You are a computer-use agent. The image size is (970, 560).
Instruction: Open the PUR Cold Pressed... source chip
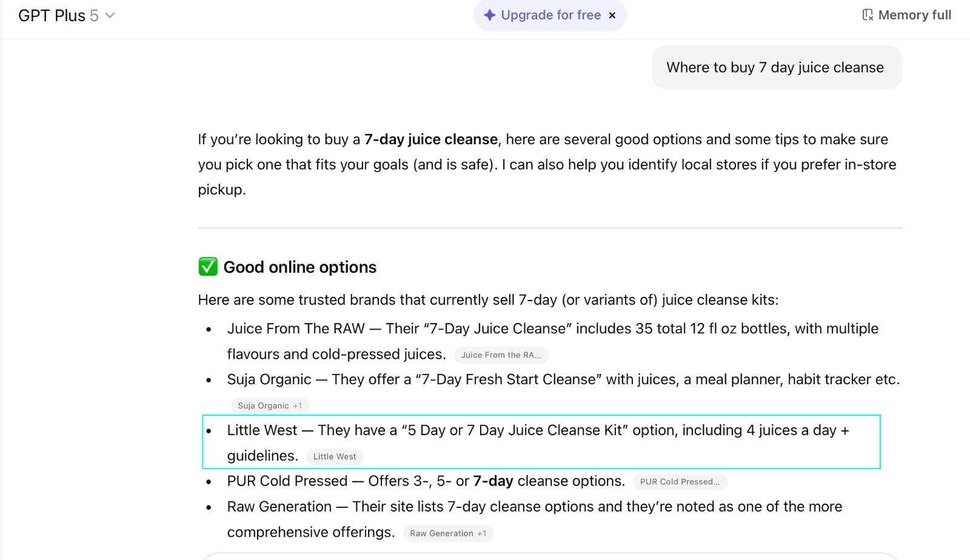click(680, 482)
